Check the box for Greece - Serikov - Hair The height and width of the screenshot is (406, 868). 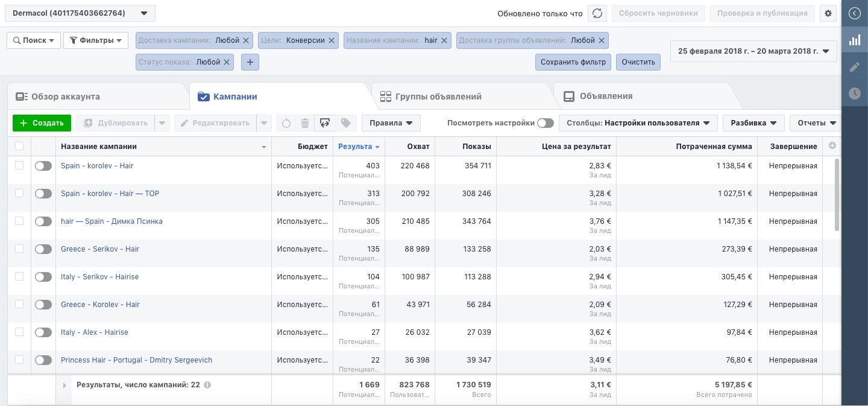coord(19,249)
